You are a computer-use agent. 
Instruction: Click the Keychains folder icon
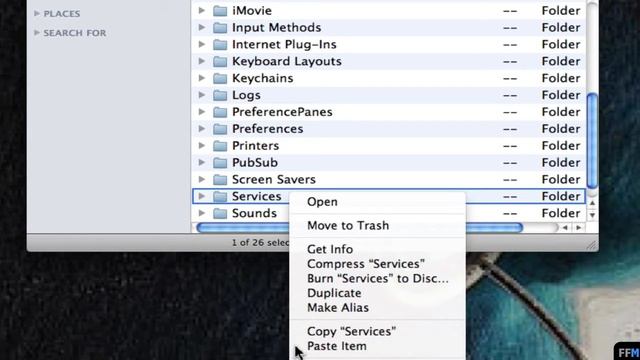(x=220, y=78)
